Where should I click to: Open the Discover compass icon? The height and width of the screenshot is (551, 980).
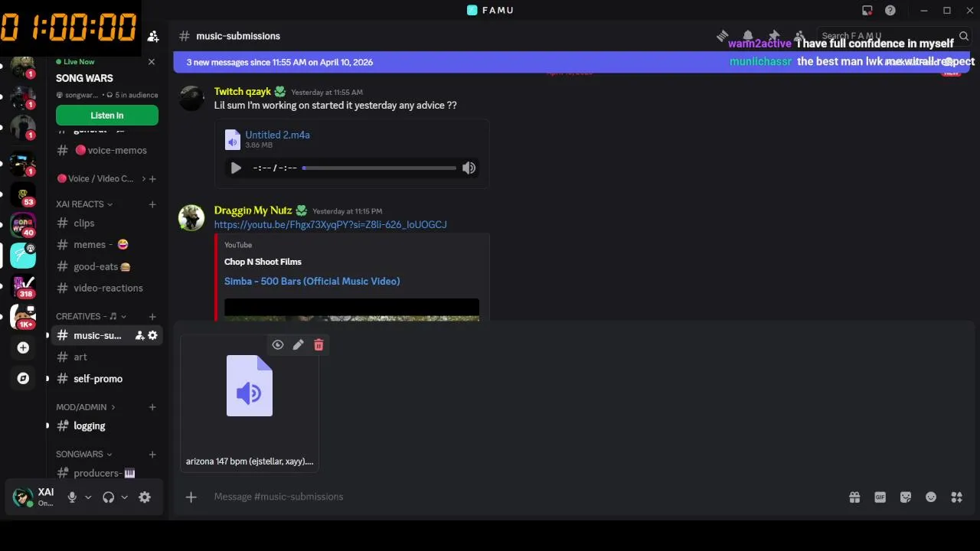(23, 378)
